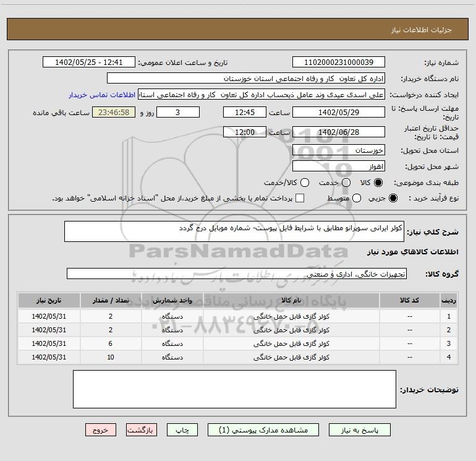Click the پاسخ به نیاز button
476x461 pixels.
360,430
